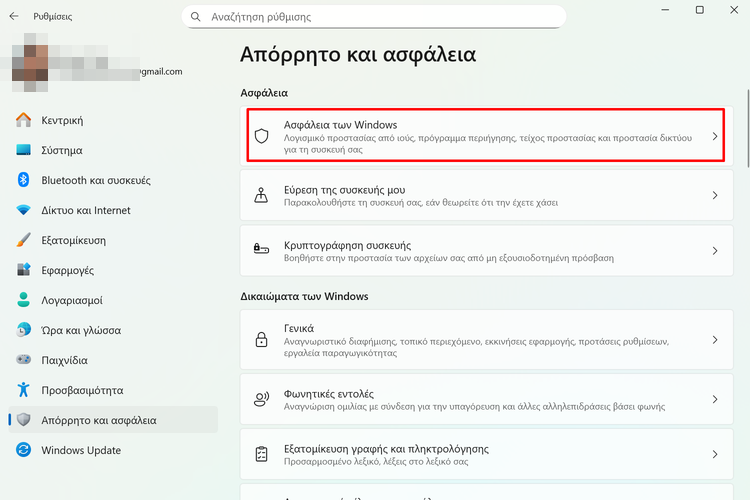Image resolution: width=750 pixels, height=500 pixels.
Task: Click the Φωνητικές εντολές speech icon
Action: tap(262, 399)
